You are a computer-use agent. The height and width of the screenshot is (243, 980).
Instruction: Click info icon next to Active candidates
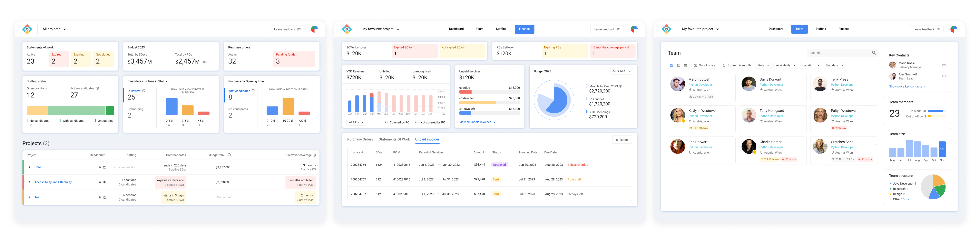(97, 88)
